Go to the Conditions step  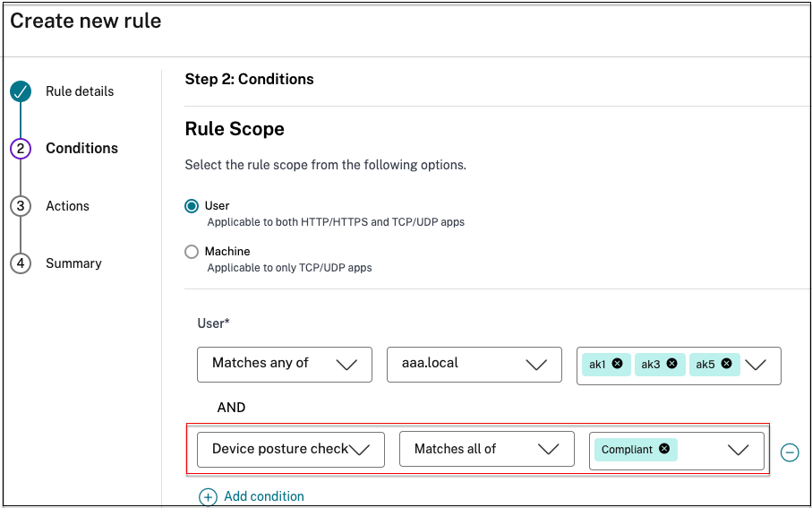(81, 149)
